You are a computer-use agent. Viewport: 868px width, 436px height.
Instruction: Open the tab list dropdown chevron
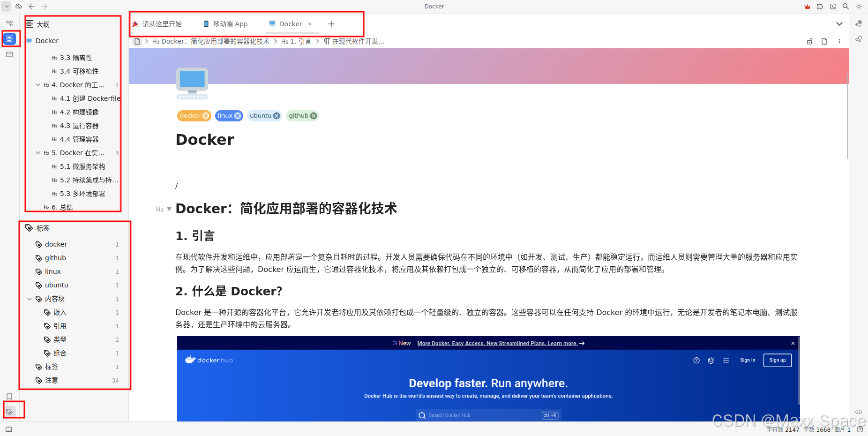point(839,24)
